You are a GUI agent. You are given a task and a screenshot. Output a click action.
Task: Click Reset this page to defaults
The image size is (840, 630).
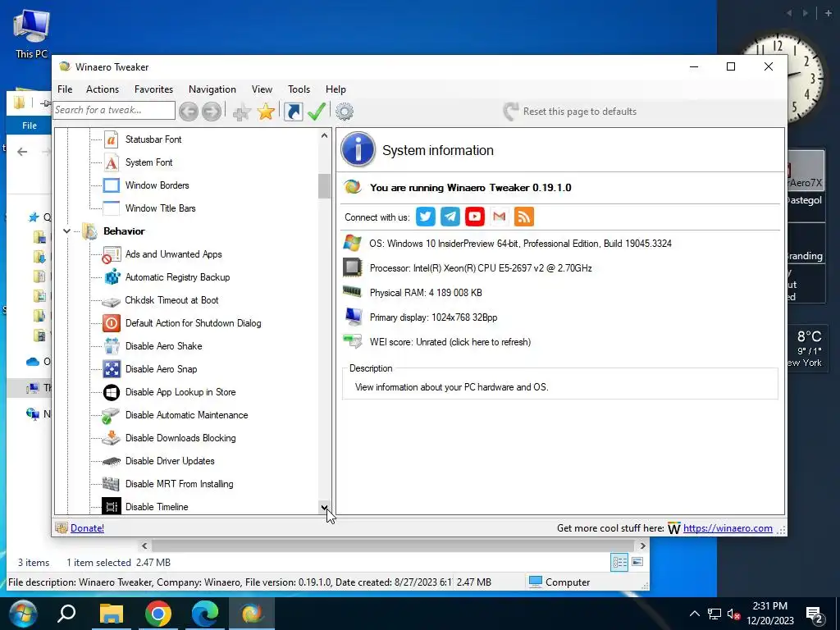(x=570, y=112)
